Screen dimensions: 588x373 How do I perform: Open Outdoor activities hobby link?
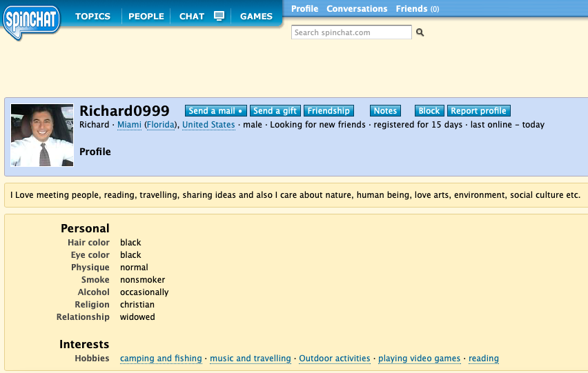pos(335,359)
